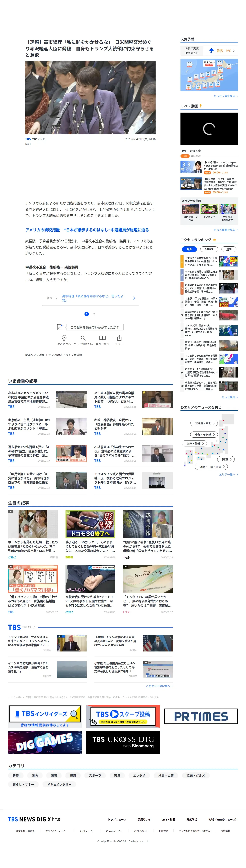Click the article feedback document icon
Viewport: 246px width, 868px height.
[x=60, y=327]
